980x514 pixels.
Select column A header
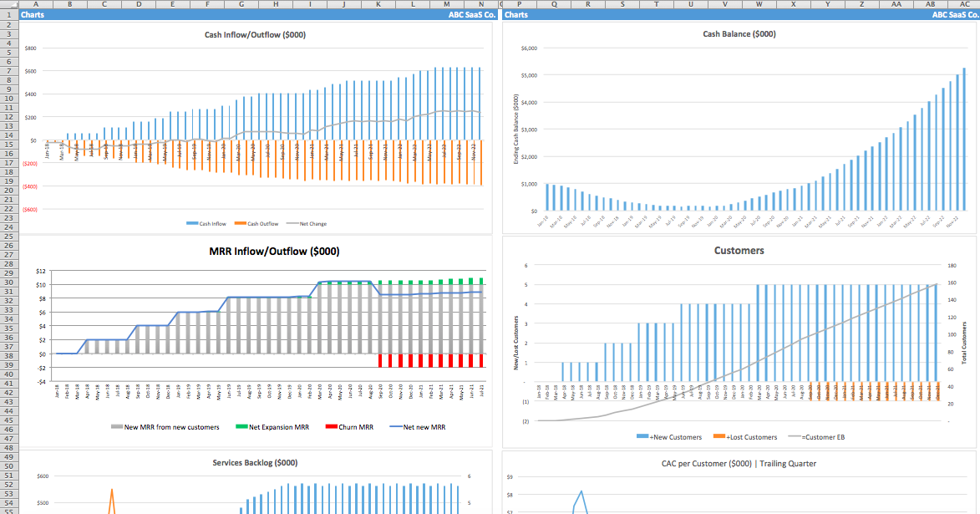[36, 4]
